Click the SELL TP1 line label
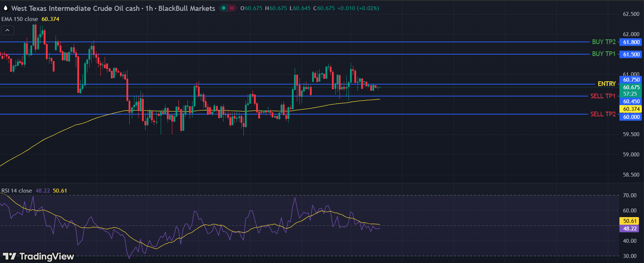Viewport: 644px width, 263px height. pos(602,96)
